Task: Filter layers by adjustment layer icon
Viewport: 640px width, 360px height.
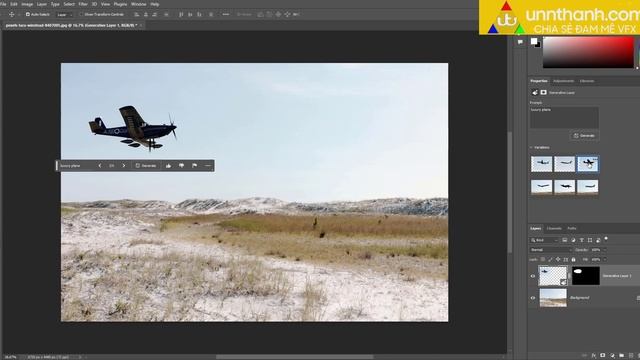Action: [573, 240]
